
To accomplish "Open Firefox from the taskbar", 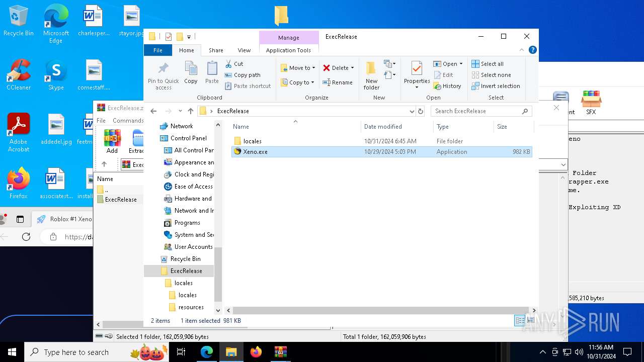I will point(256,352).
